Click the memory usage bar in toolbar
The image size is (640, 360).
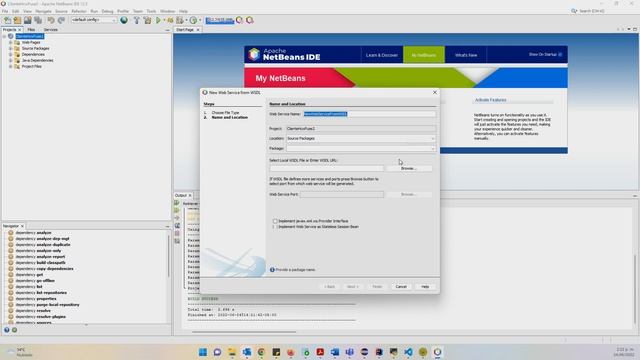(x=220, y=20)
